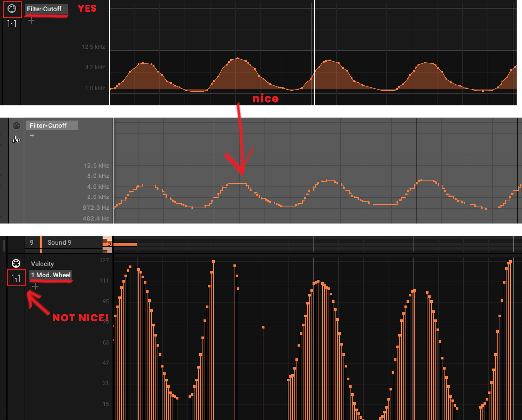Screen dimensions: 522x420
Task: Click the bars icon in the gray middle panel
Action: coord(16,139)
